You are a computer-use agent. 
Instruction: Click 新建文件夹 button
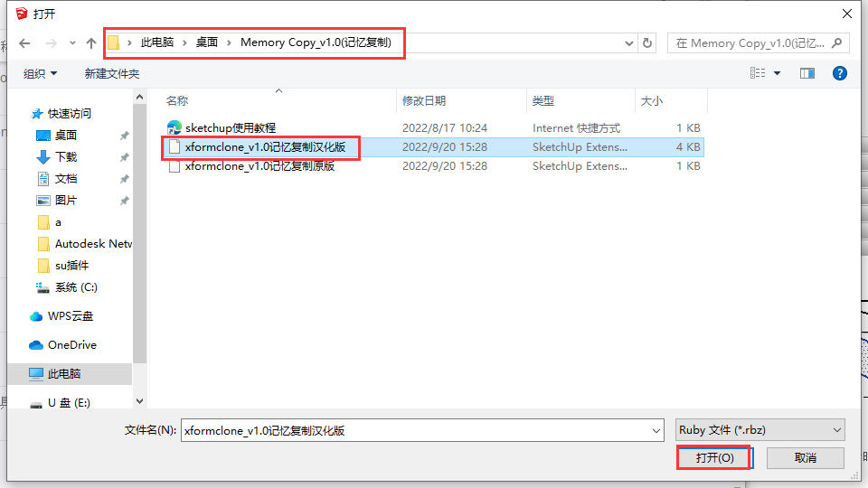coord(112,73)
